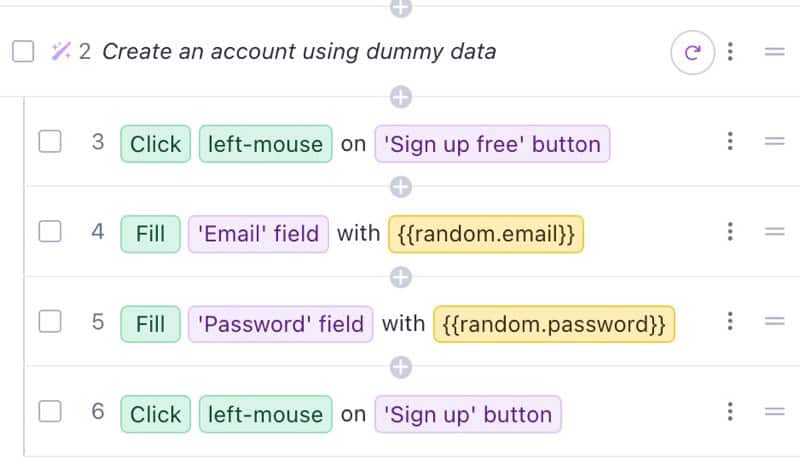
Task: Click the 'Sign up free' button target
Action: pyautogui.click(x=492, y=144)
